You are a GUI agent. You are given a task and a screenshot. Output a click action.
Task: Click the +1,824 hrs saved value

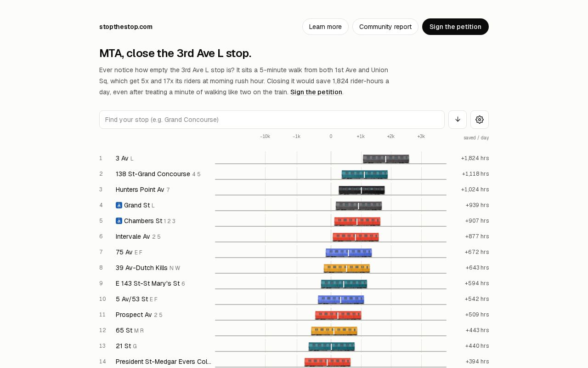pos(475,158)
